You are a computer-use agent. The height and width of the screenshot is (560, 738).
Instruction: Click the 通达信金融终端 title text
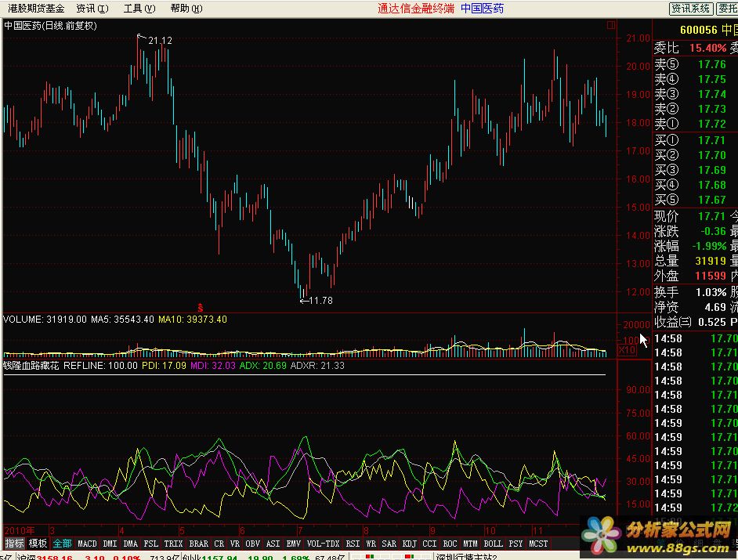pyautogui.click(x=415, y=9)
